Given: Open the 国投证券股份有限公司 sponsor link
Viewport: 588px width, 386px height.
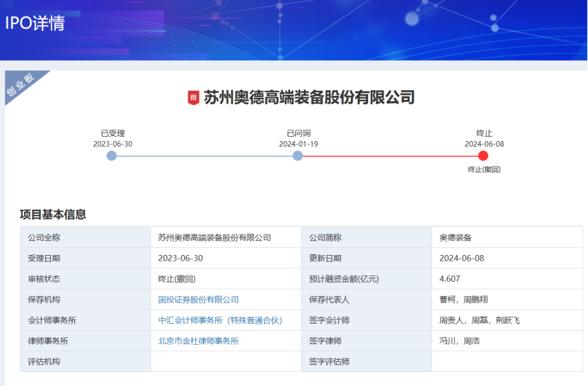Looking at the screenshot, I should [x=198, y=300].
